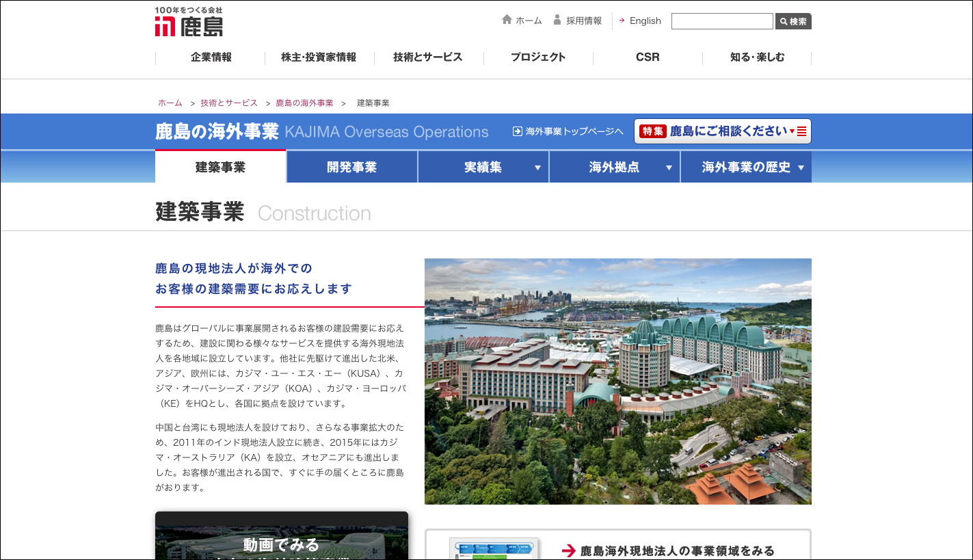Click the red arrow icon before 鹿島海外現地法人

point(569,551)
